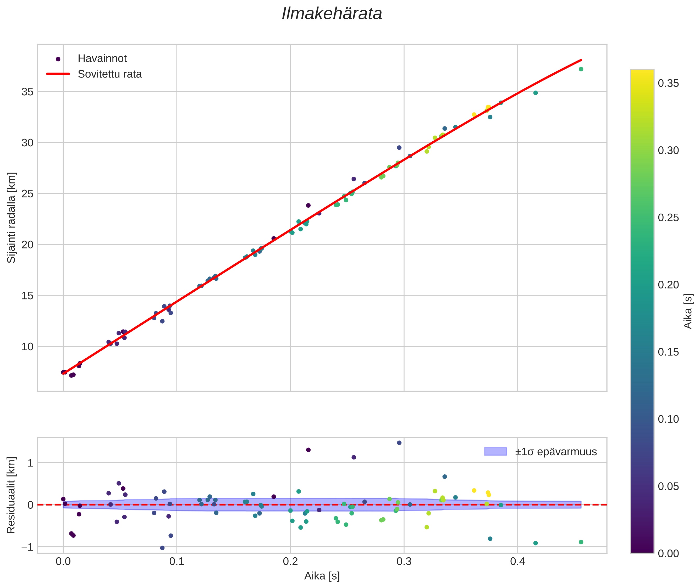Click the 0.20 tick label on colorbar
Viewport: 700px width, 588px height.
(x=668, y=285)
